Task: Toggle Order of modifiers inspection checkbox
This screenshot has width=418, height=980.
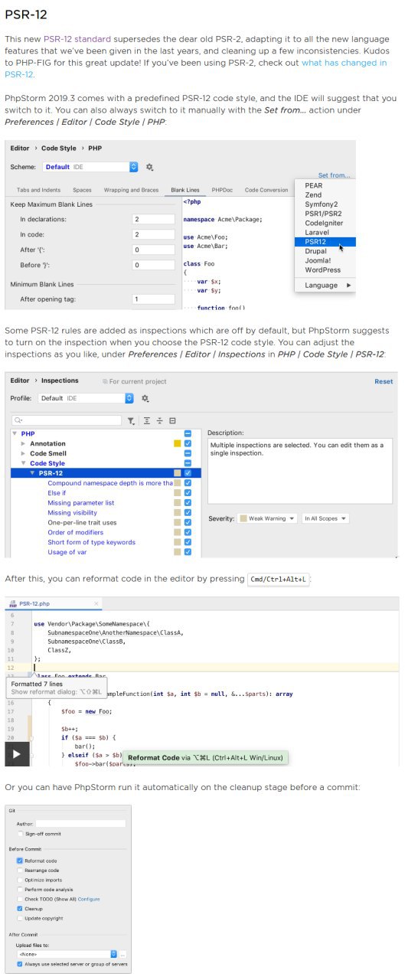Action: (x=188, y=532)
